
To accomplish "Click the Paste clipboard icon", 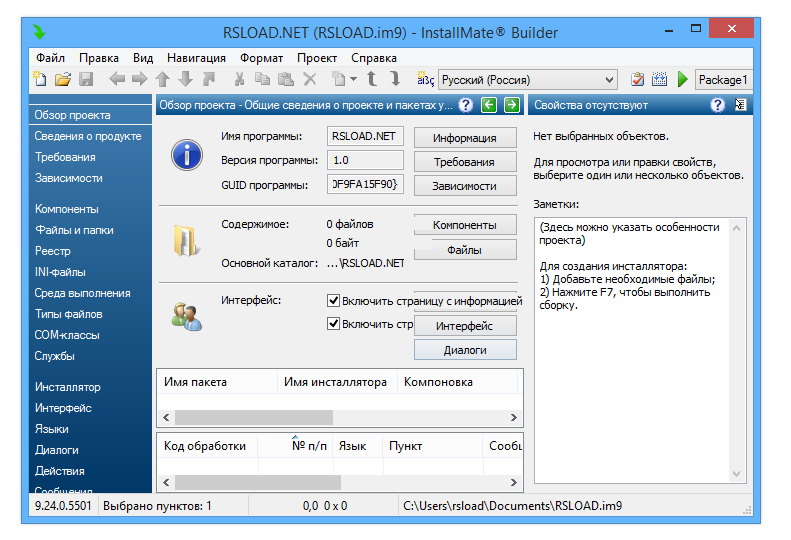I will coord(286,79).
